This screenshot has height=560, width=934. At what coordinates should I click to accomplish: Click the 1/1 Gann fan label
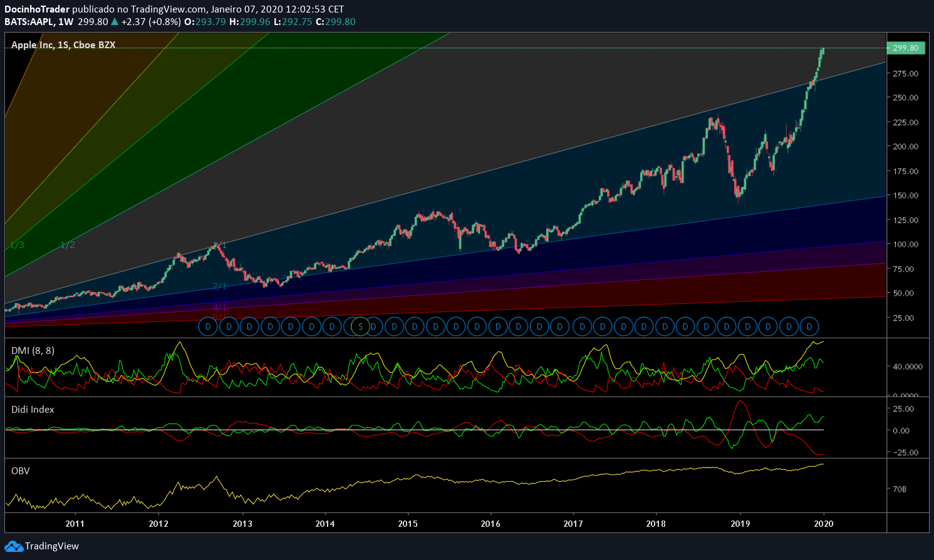pyautogui.click(x=219, y=245)
